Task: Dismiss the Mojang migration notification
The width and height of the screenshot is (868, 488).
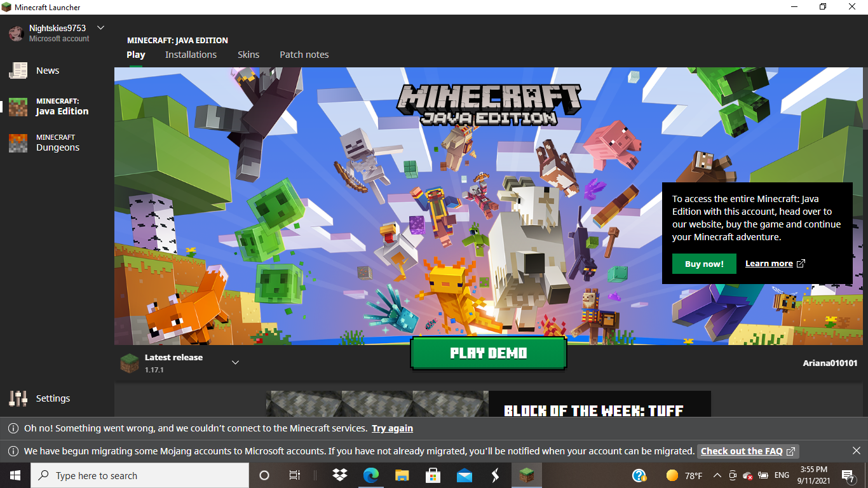Action: pos(856,451)
